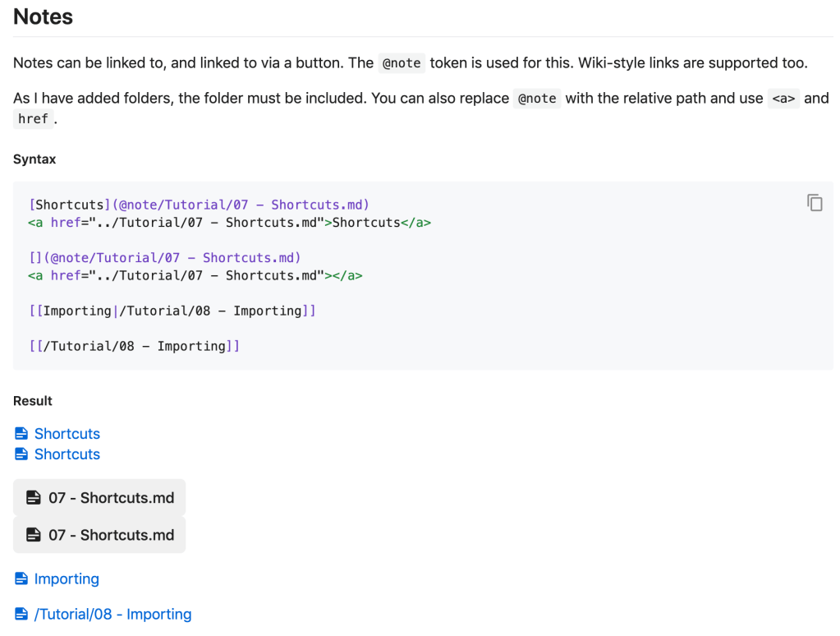The height and width of the screenshot is (636, 840).
Task: Open the first Shortcuts link text under Result
Action: click(67, 434)
